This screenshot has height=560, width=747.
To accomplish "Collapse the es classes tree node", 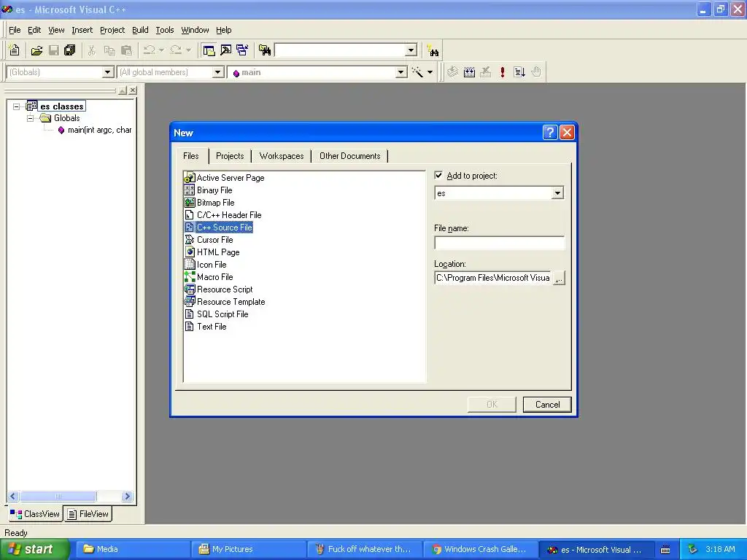I will pos(17,106).
